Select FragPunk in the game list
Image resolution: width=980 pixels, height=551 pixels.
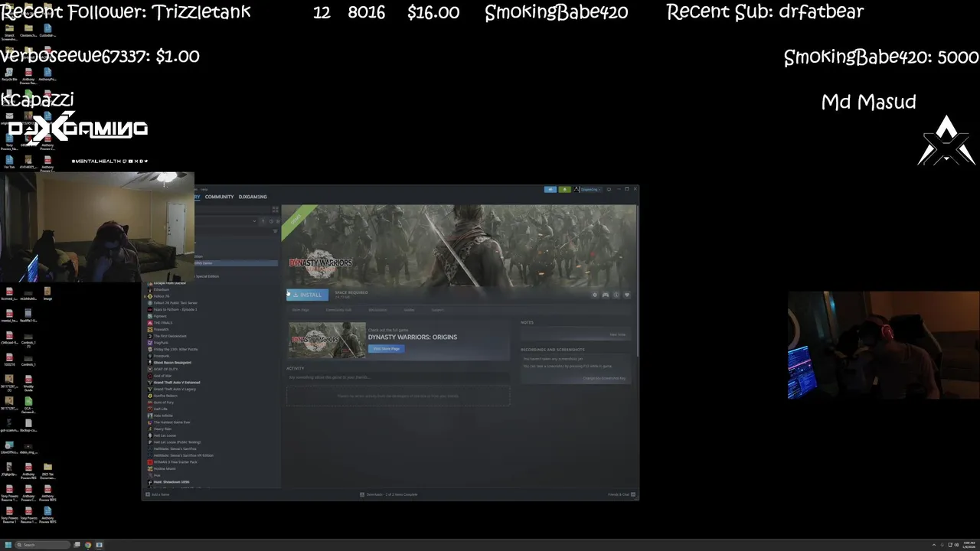(161, 343)
